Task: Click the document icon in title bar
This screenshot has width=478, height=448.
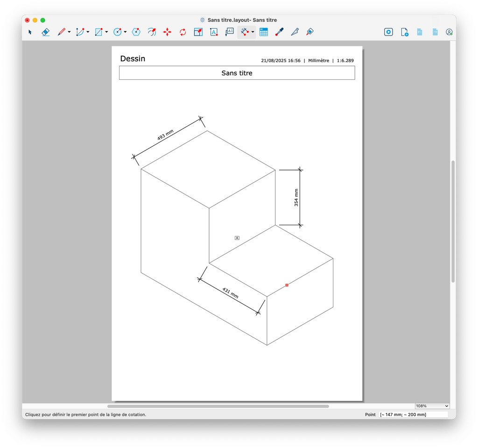Action: (x=203, y=20)
